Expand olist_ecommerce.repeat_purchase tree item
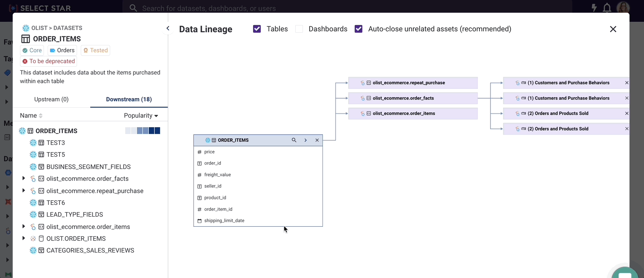644x278 pixels. point(24,191)
